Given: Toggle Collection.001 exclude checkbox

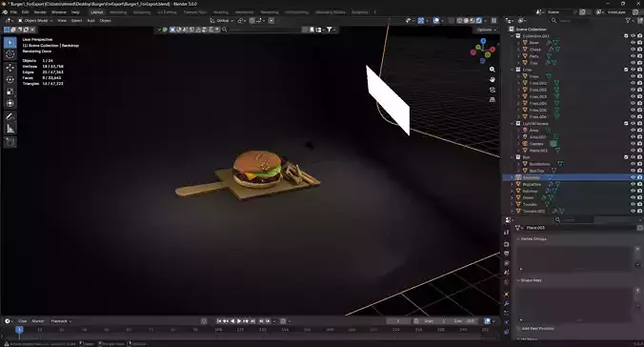Looking at the screenshot, I should point(626,36).
